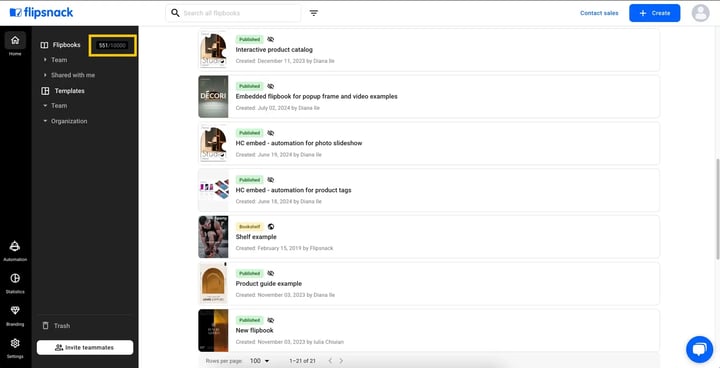
Task: Go to previous page arrow
Action: [330, 361]
